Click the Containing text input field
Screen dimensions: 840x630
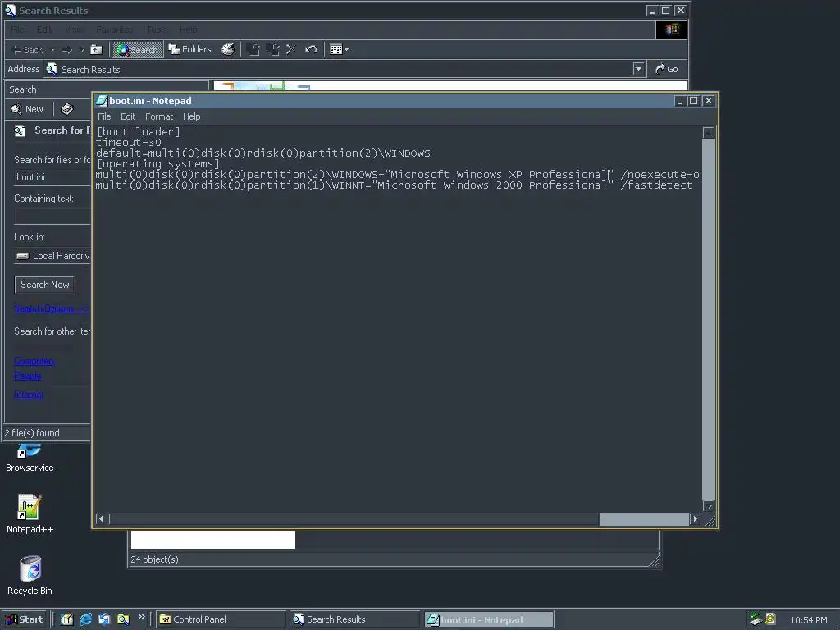click(x=52, y=217)
